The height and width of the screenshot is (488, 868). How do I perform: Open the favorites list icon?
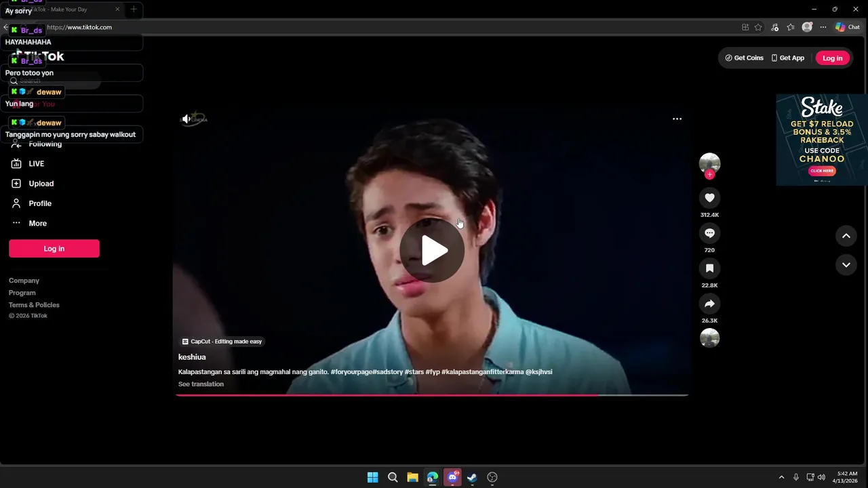click(791, 27)
